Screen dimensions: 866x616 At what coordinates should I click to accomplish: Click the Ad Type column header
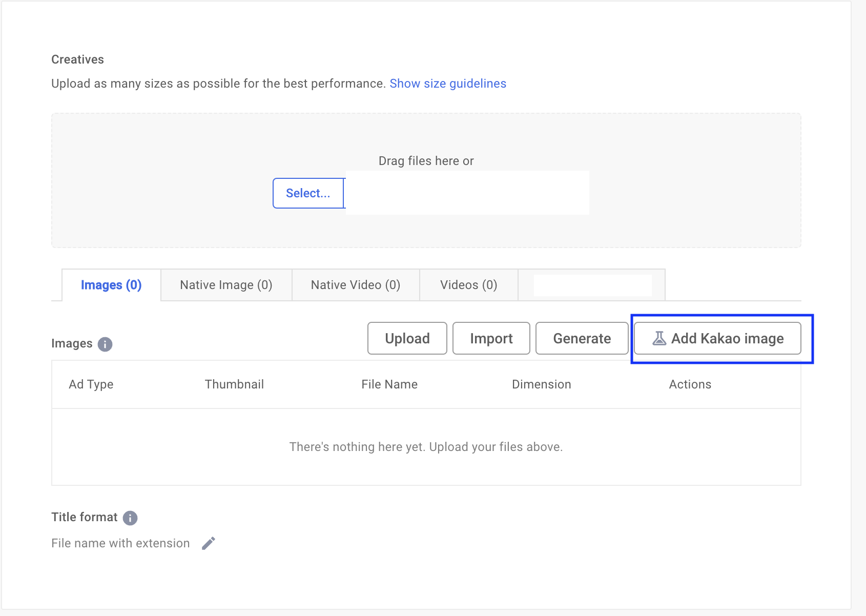click(91, 384)
